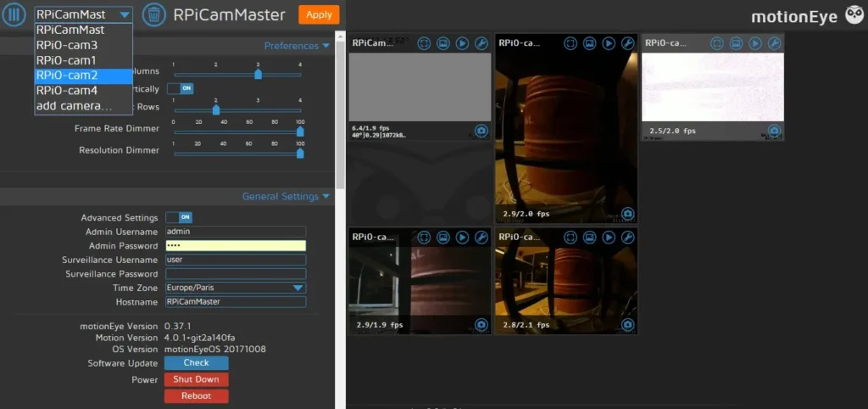Choose RPi0-cam2 in the camera list
Image resolution: width=868 pixels, height=409 pixels.
click(x=84, y=76)
